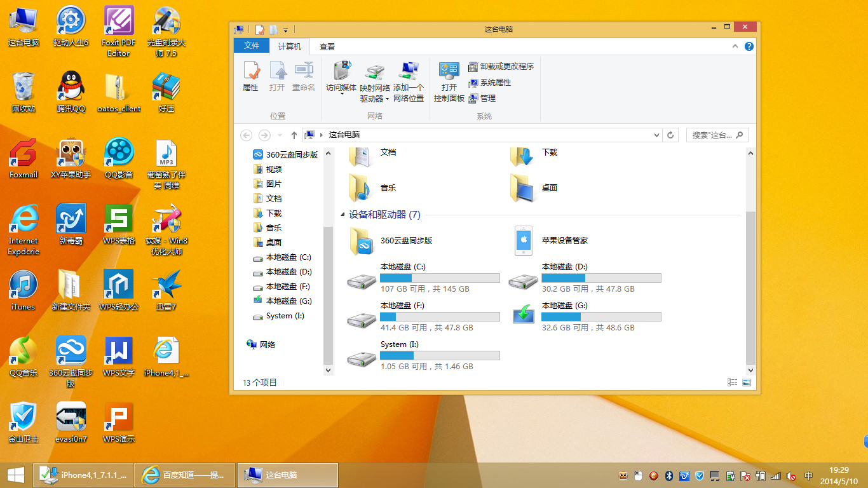
Task: Click in the 搜索 search box
Action: 717,135
